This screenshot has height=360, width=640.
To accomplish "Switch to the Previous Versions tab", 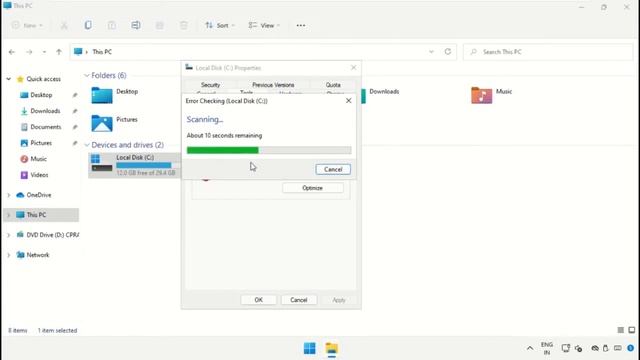I will click(273, 85).
